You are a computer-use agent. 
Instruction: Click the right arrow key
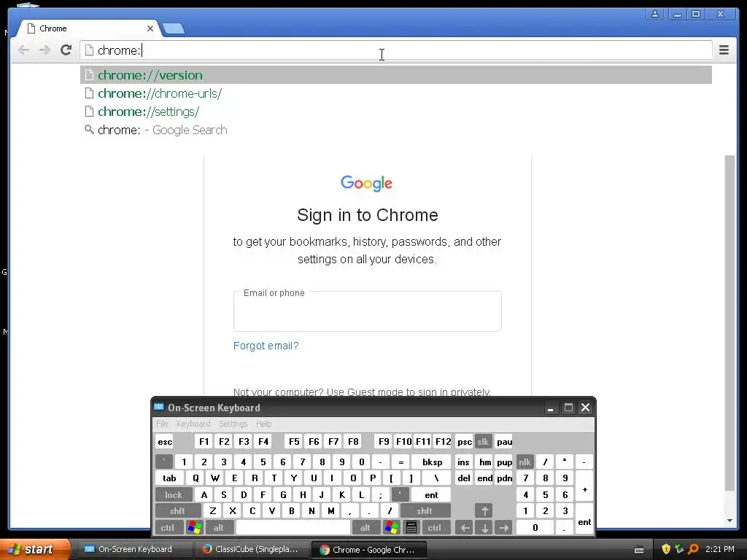tap(504, 528)
